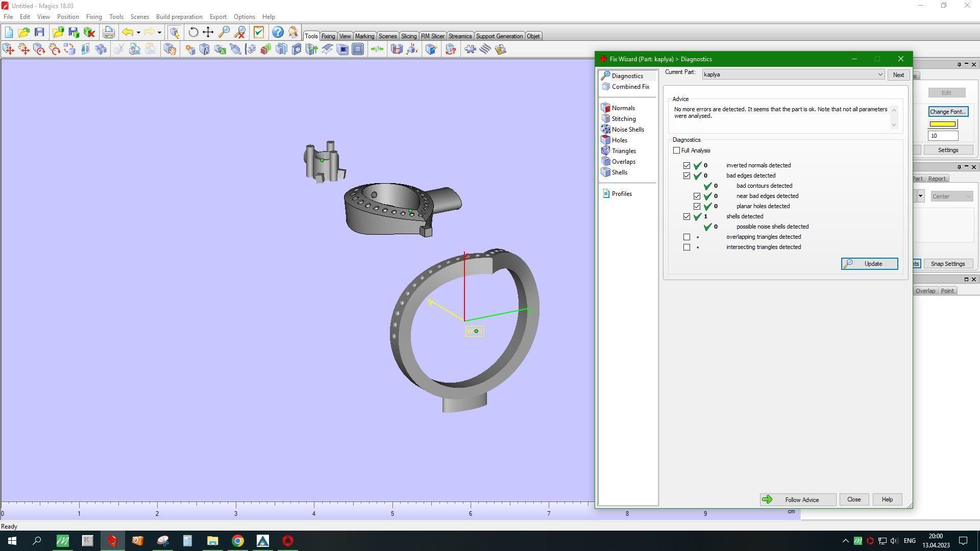Open Noise Shells fixing page
The height and width of the screenshot is (551, 980).
[x=627, y=130]
